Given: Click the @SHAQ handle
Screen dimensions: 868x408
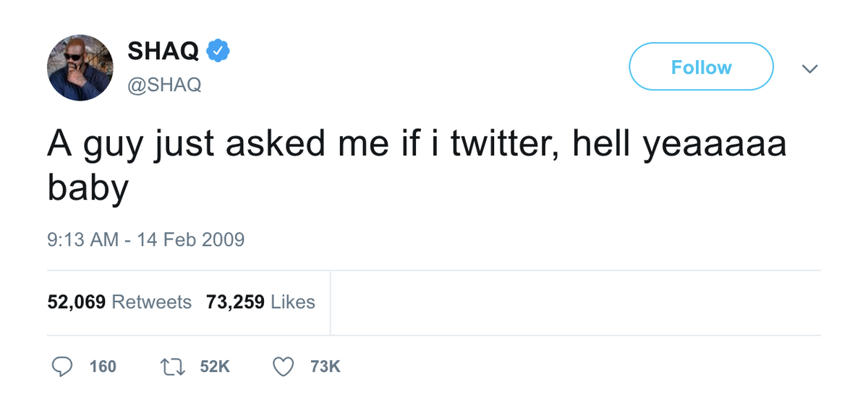Looking at the screenshot, I should pyautogui.click(x=164, y=85).
